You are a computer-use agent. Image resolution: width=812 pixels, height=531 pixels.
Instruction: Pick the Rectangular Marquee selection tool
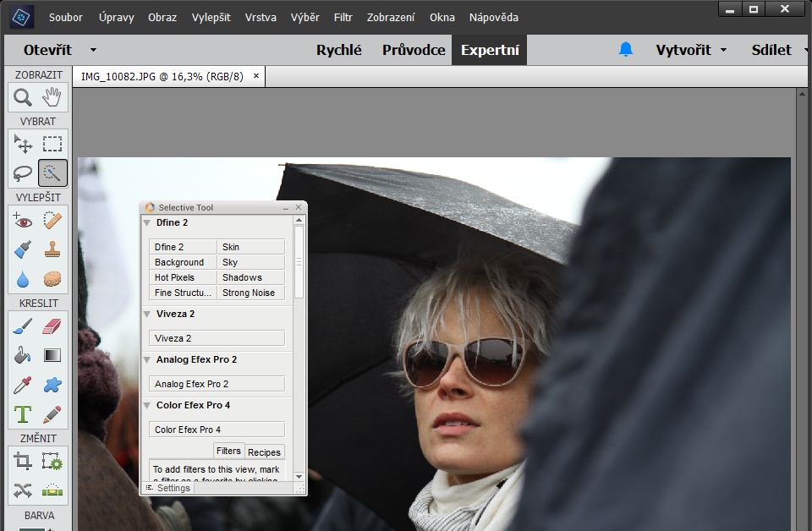(52, 144)
